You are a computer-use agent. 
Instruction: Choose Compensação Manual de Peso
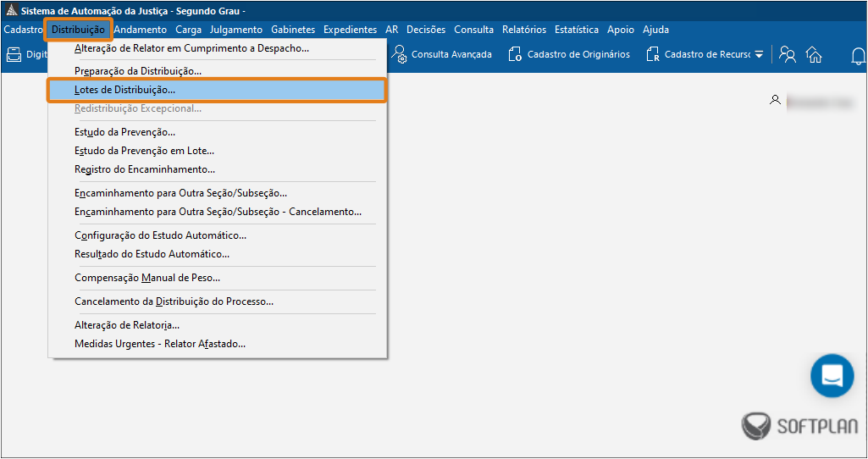tap(218, 278)
